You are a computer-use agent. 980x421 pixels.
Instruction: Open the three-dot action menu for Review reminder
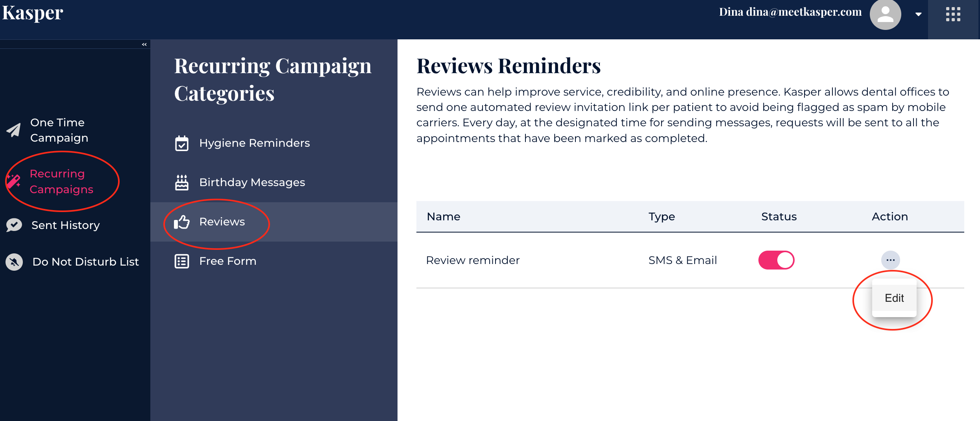coord(890,260)
